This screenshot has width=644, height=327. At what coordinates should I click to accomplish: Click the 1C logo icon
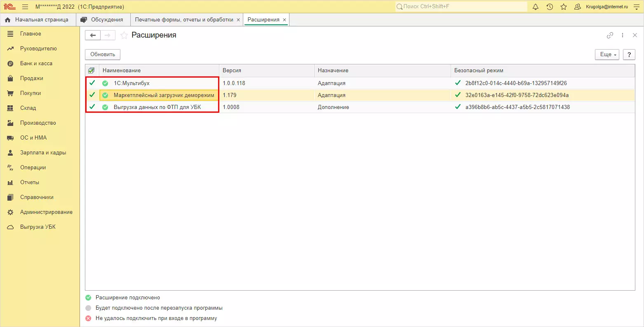tap(10, 7)
